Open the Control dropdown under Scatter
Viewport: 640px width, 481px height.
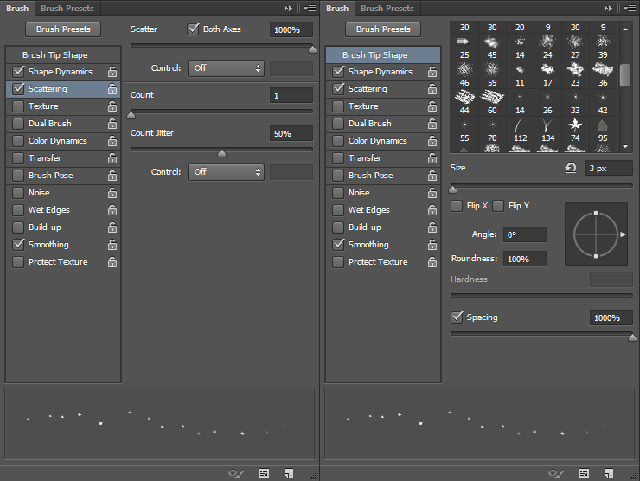click(226, 68)
